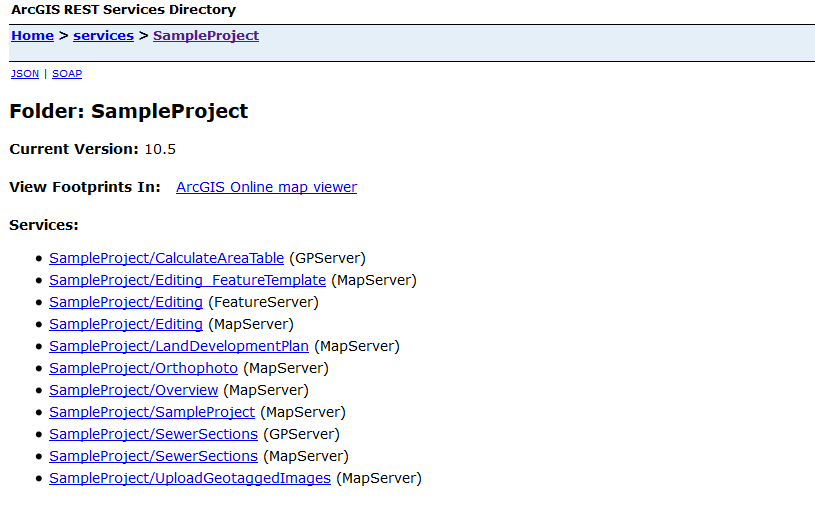Open SampleProject/Editing_FeatureTemplate service
The height and width of the screenshot is (510, 815).
tap(188, 280)
